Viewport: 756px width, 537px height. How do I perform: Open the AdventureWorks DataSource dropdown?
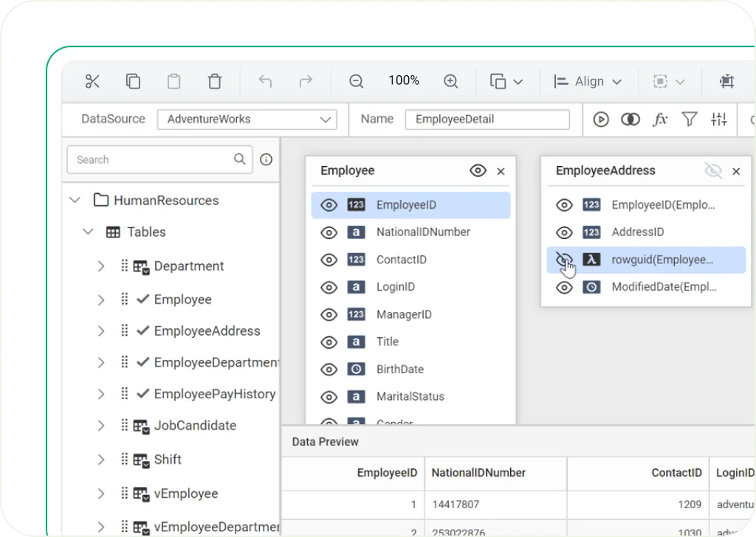pyautogui.click(x=247, y=119)
